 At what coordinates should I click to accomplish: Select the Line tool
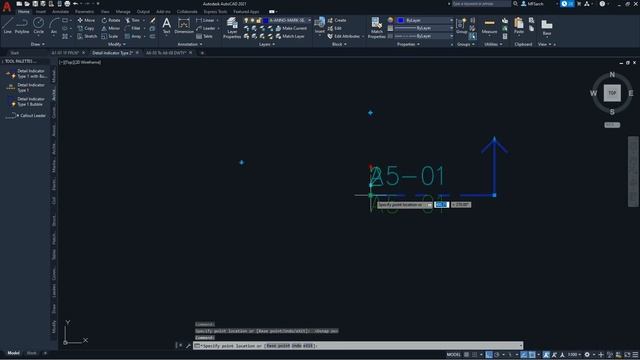(7, 26)
